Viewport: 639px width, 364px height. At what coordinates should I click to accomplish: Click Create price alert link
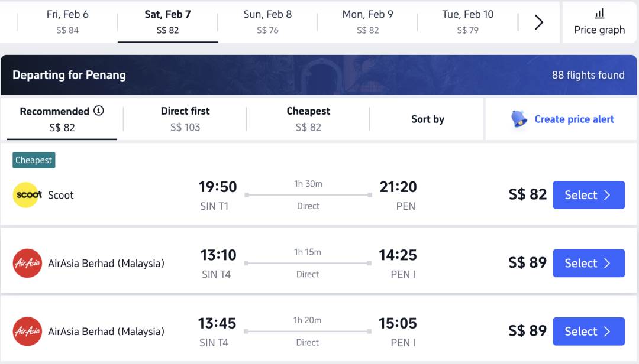(574, 119)
